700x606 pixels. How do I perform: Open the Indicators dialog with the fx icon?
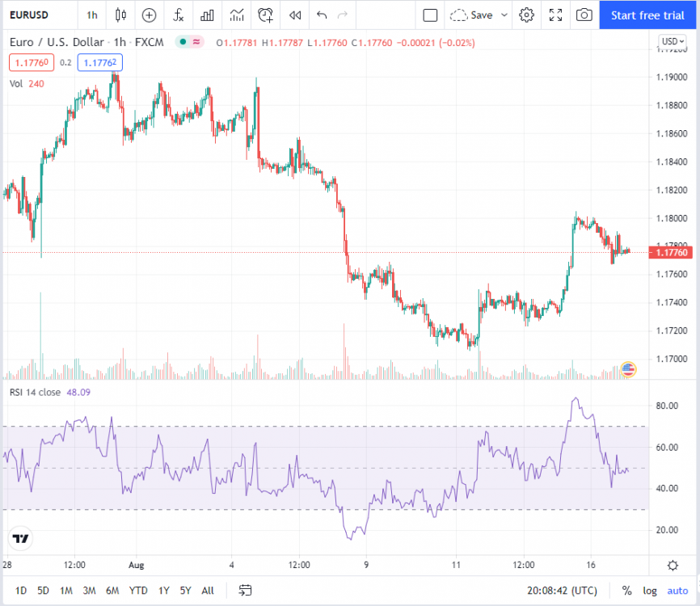click(178, 15)
